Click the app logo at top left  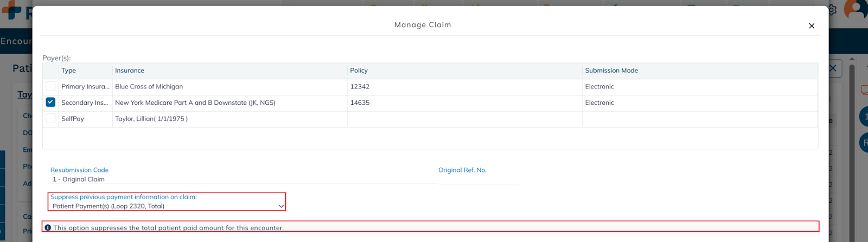pyautogui.click(x=12, y=10)
